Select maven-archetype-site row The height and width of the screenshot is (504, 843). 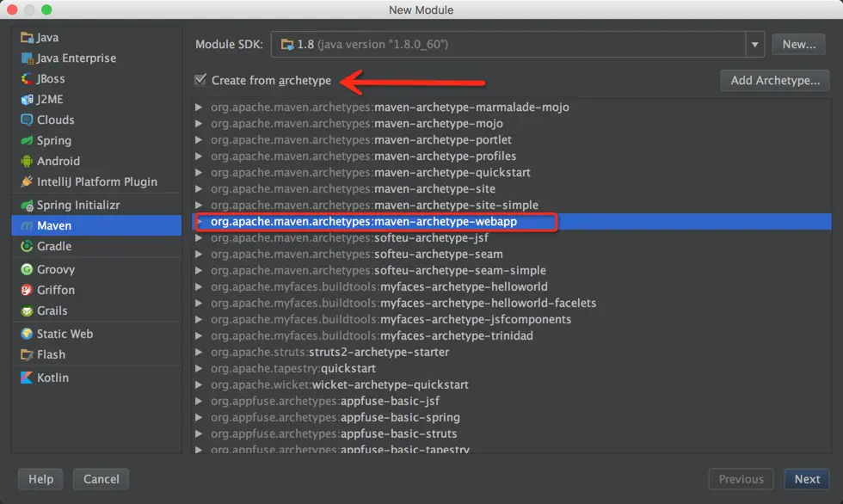pyautogui.click(x=512, y=188)
